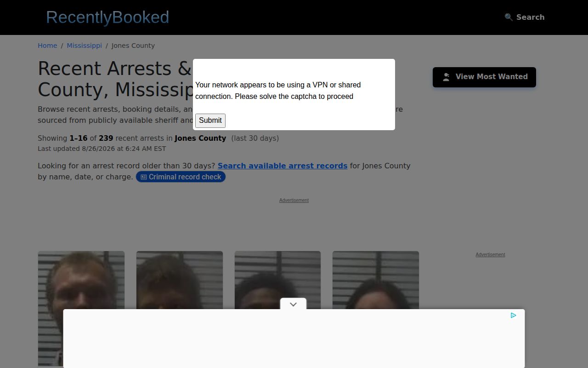Viewport: 588px width, 368px height.
Task: Click the person icon on Most Wanted button
Action: (446, 77)
